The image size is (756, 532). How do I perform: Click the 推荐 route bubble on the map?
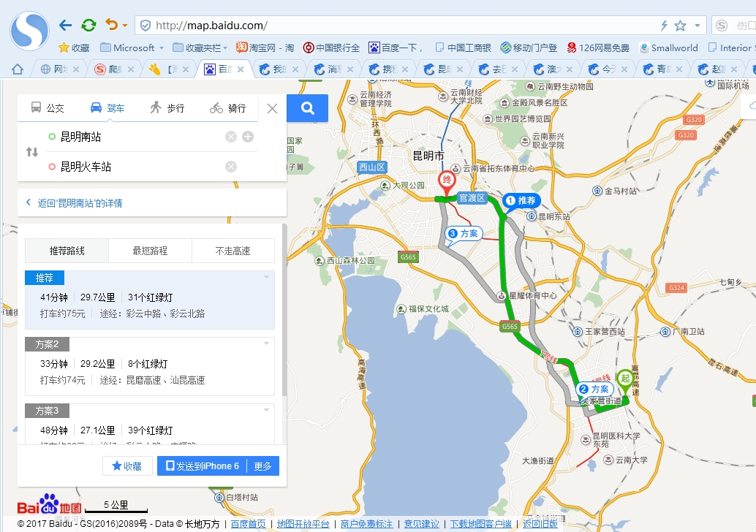[521, 200]
